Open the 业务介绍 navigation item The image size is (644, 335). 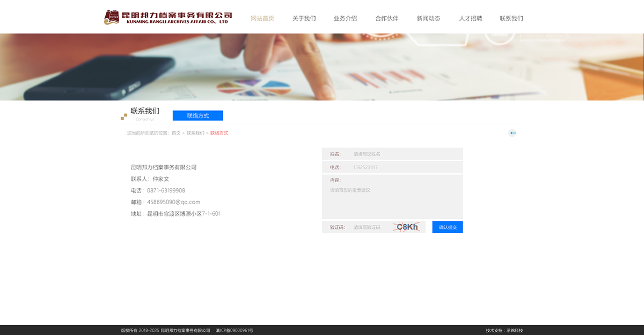(x=346, y=18)
